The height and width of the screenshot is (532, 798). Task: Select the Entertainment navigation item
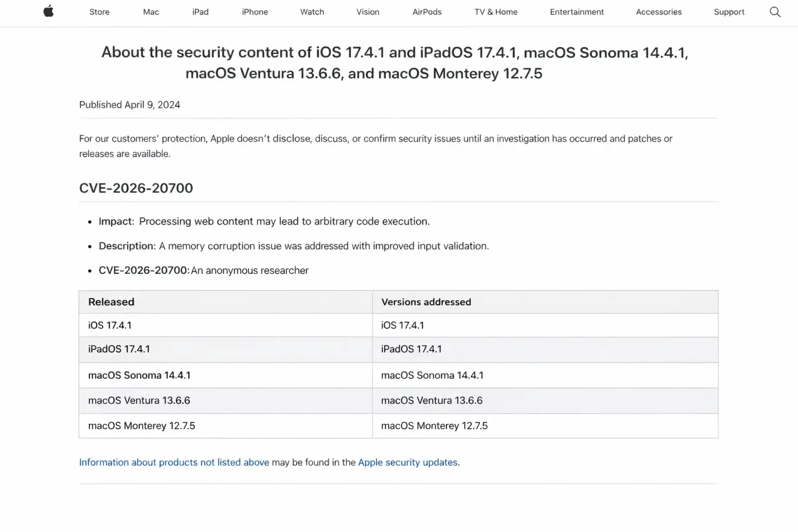(x=577, y=12)
